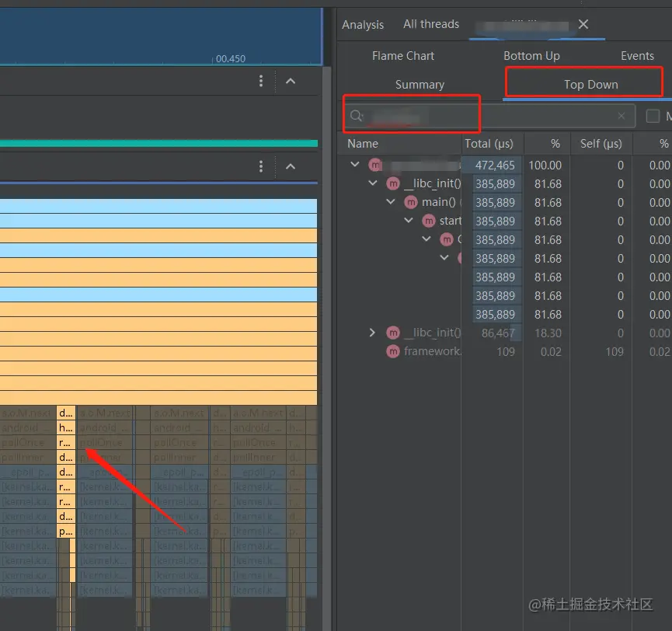The width and height of the screenshot is (672, 631).
Task: Switch to the All threads tab
Action: [x=430, y=24]
